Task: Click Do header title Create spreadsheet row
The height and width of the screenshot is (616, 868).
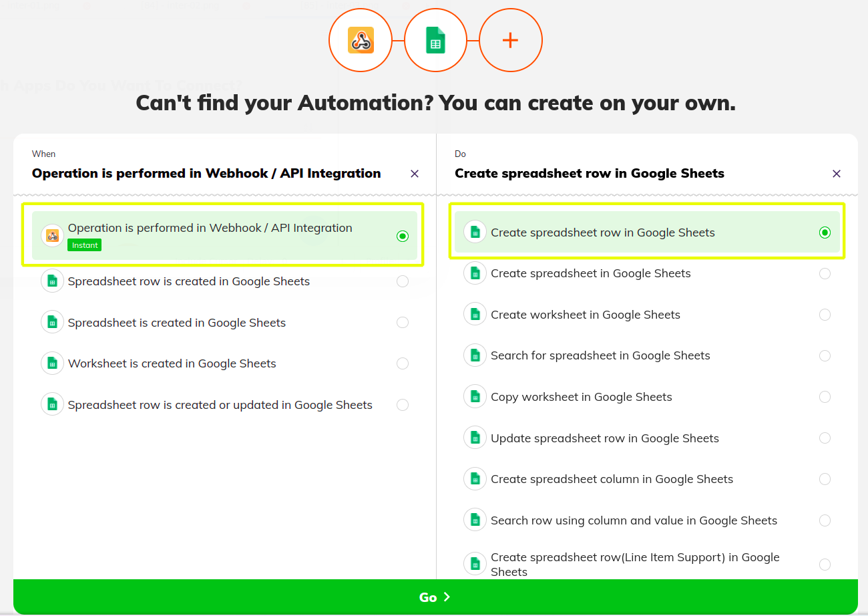Action: (590, 174)
